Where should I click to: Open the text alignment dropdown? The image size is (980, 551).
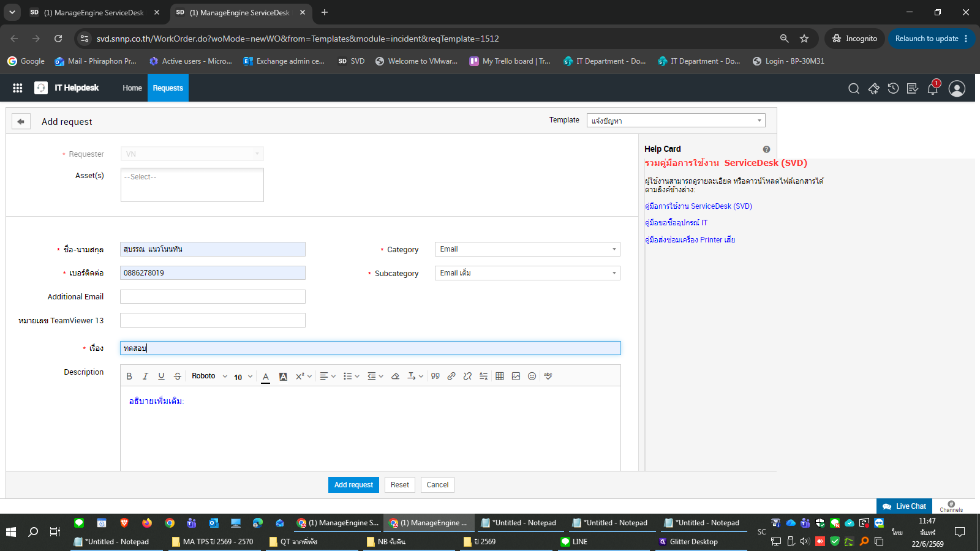(328, 377)
